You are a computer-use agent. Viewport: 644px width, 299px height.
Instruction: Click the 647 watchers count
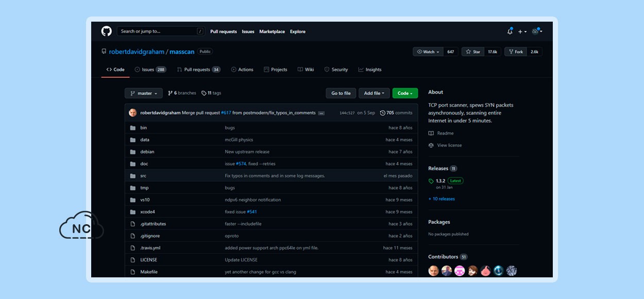tap(451, 52)
